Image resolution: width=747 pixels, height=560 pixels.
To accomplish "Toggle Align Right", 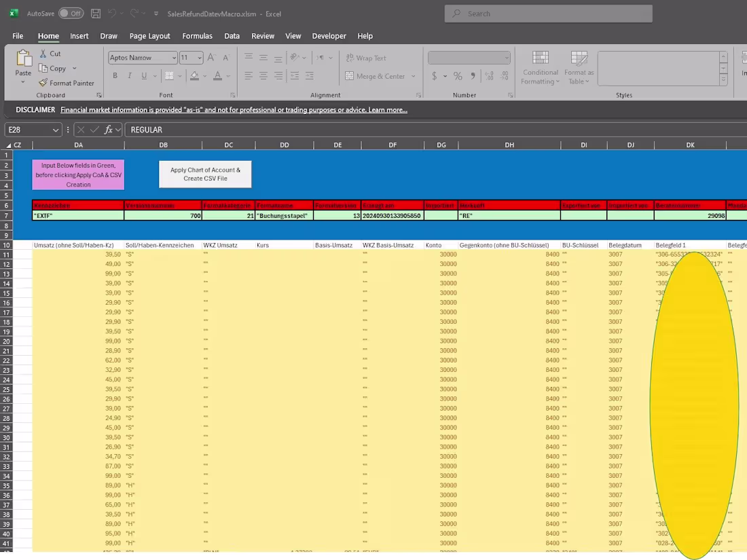I will point(278,76).
